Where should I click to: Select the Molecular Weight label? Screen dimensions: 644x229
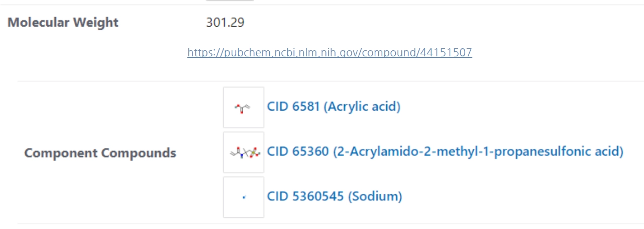point(63,23)
